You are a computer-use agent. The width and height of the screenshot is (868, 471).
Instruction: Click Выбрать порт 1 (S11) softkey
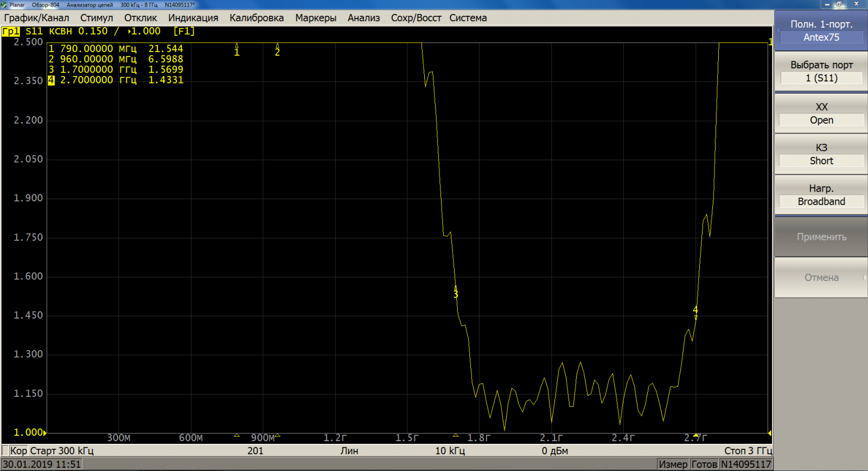(821, 72)
